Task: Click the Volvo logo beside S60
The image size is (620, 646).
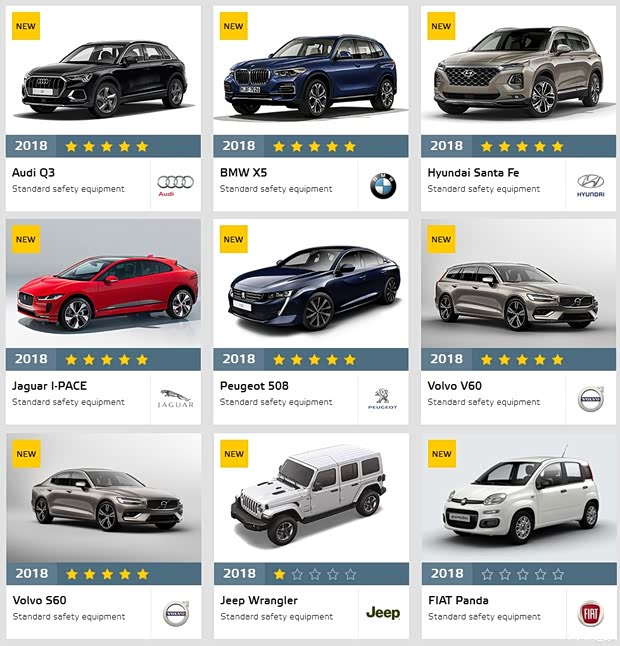Action: [176, 613]
